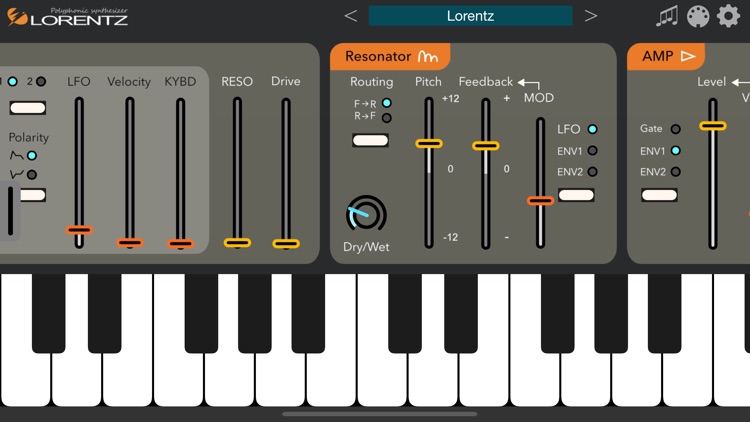This screenshot has height=422, width=750.
Task: Click the KYBD slider handle
Action: coord(180,244)
